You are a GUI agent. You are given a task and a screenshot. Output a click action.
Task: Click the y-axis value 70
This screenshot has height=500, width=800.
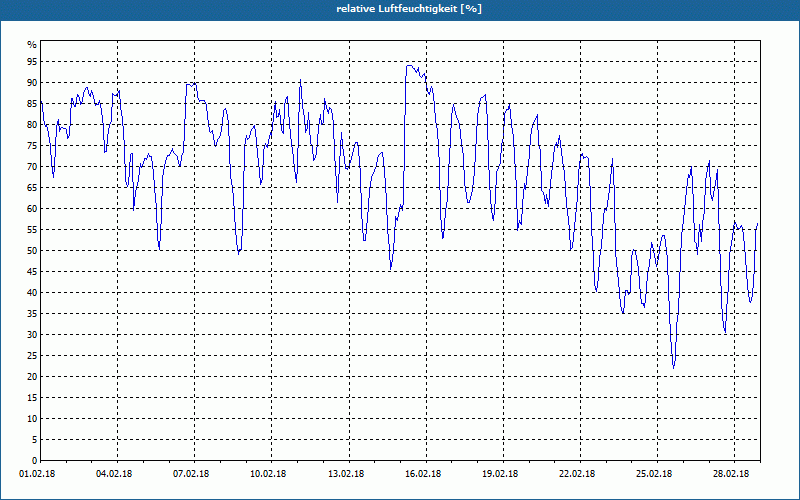[32, 167]
